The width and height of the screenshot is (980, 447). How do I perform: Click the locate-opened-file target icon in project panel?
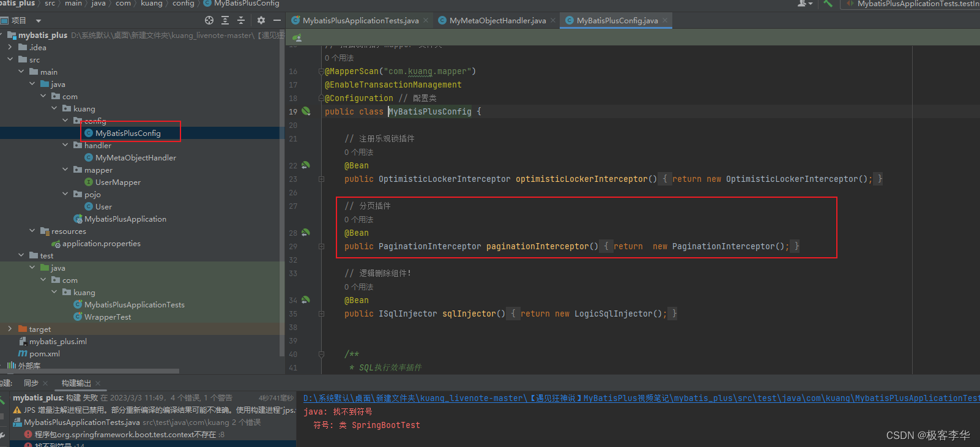pyautogui.click(x=209, y=20)
